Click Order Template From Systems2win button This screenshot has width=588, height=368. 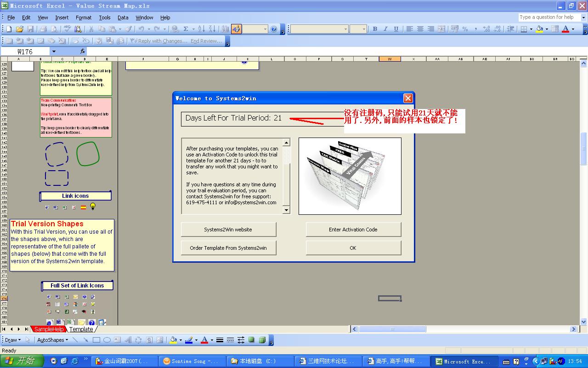[x=228, y=248]
